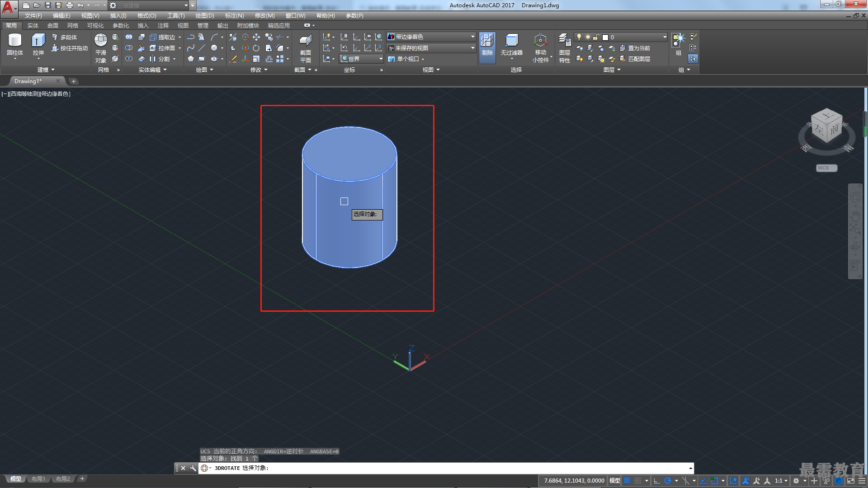Image resolution: width=868 pixels, height=488 pixels.
Task: Expand the 图层 panel
Action: click(x=612, y=70)
